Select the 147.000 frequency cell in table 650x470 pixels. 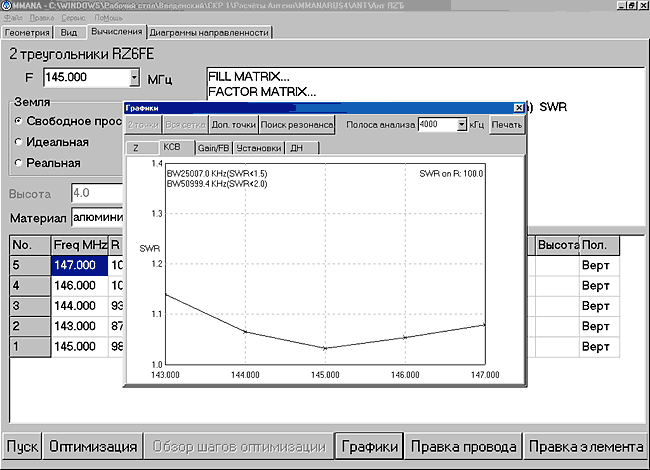pos(78,266)
